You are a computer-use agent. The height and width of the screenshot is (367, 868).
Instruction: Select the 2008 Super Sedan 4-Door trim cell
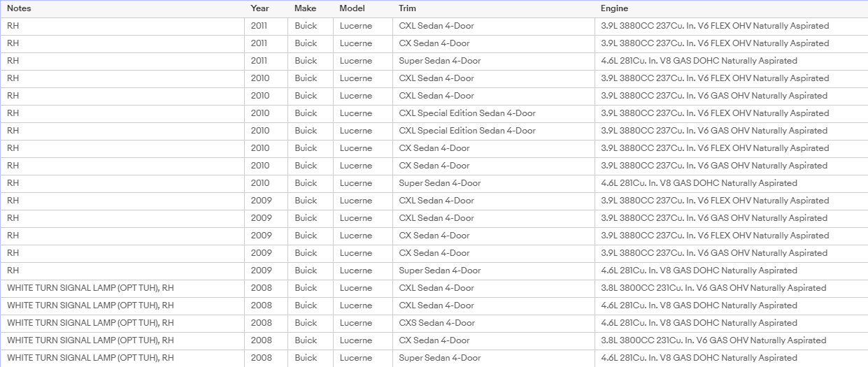(494, 358)
